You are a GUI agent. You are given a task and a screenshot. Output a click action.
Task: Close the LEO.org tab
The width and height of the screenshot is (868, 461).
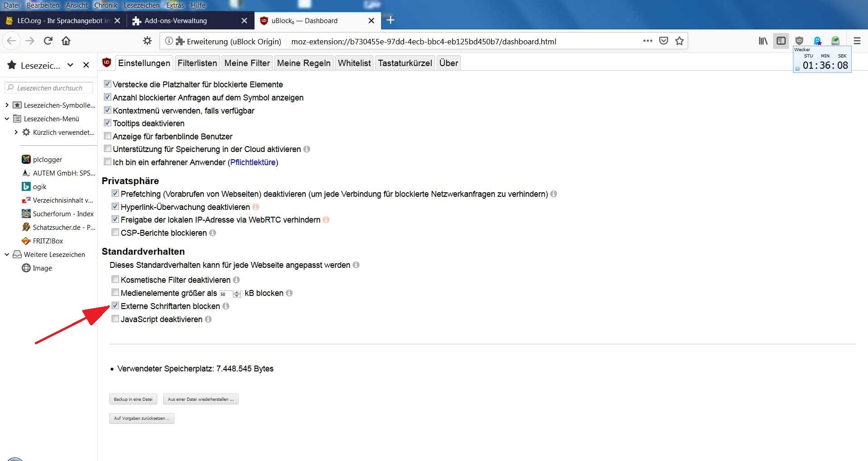[117, 21]
